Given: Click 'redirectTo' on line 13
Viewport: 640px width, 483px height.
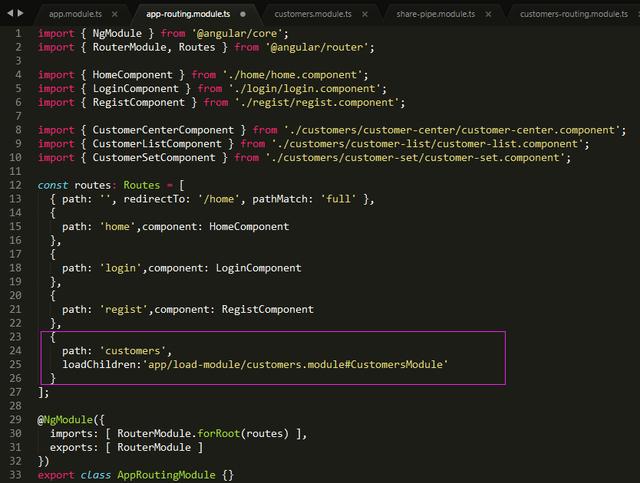Looking at the screenshot, I should click(x=154, y=199).
